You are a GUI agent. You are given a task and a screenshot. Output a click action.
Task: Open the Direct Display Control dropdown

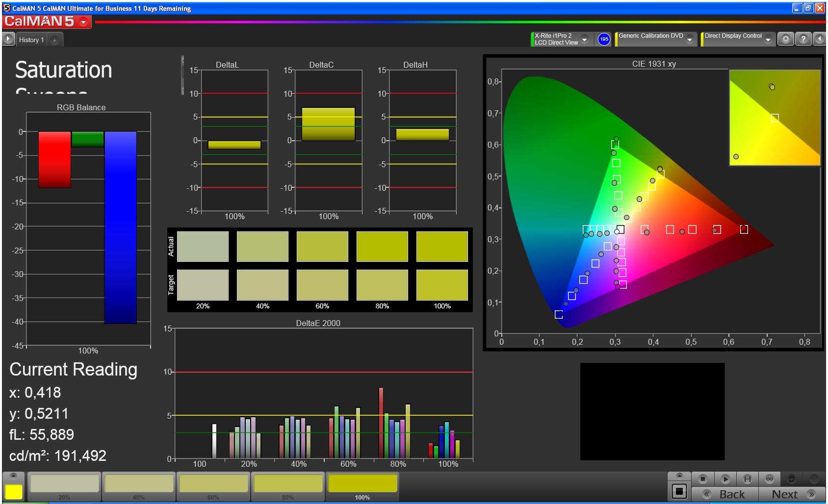[768, 39]
